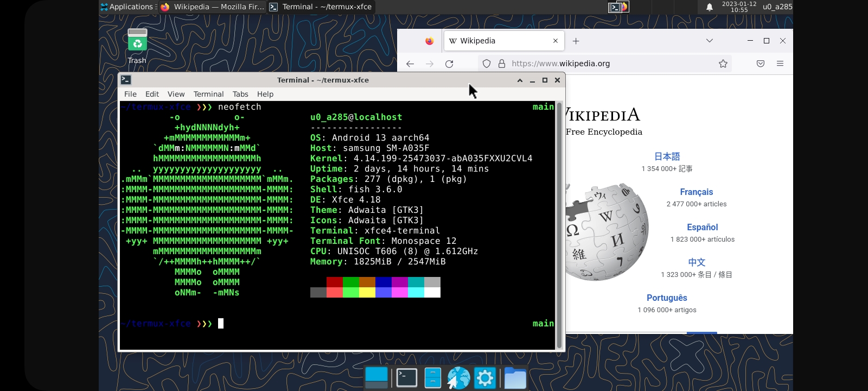Image resolution: width=868 pixels, height=391 pixels.
Task: Click the 'u0_a285@localhost' text in terminal
Action: [356, 117]
